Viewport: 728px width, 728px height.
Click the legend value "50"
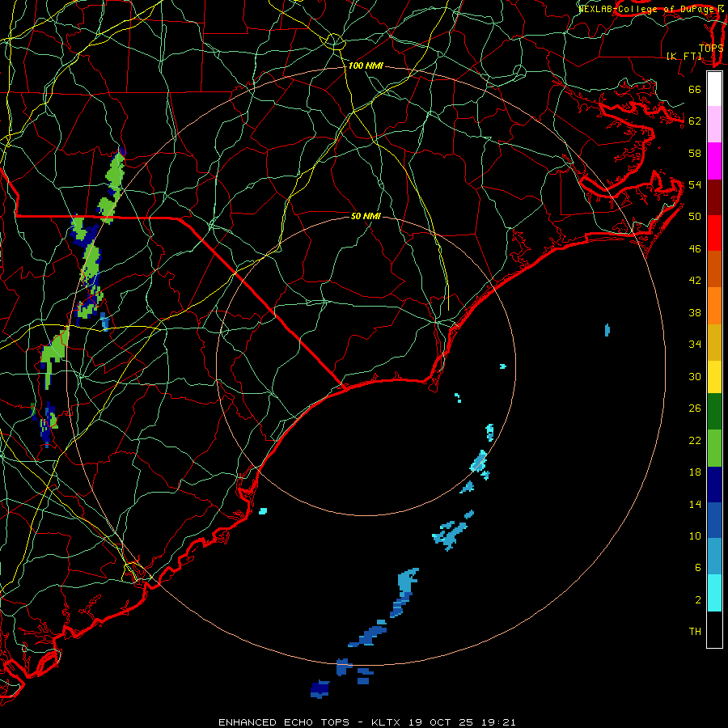[695, 216]
